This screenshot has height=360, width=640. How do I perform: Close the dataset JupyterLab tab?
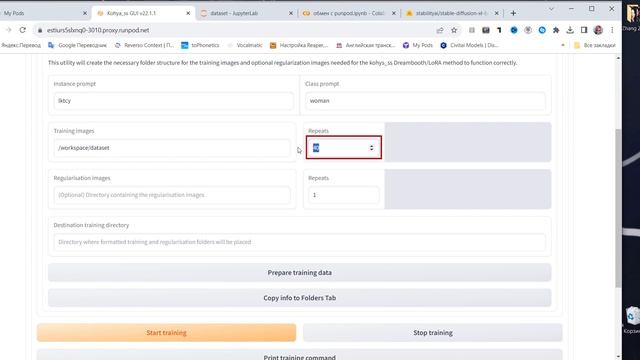291,13
